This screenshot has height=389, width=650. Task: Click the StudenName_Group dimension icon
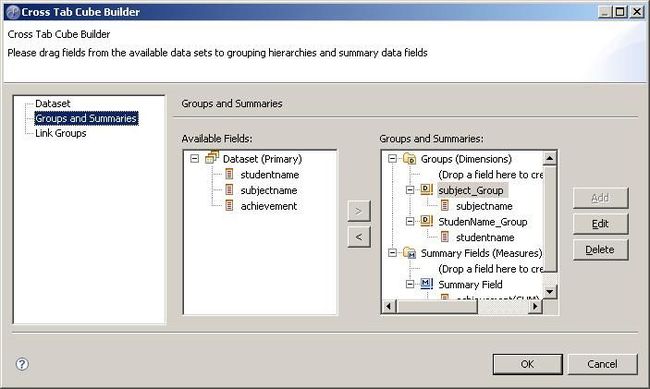(x=427, y=221)
